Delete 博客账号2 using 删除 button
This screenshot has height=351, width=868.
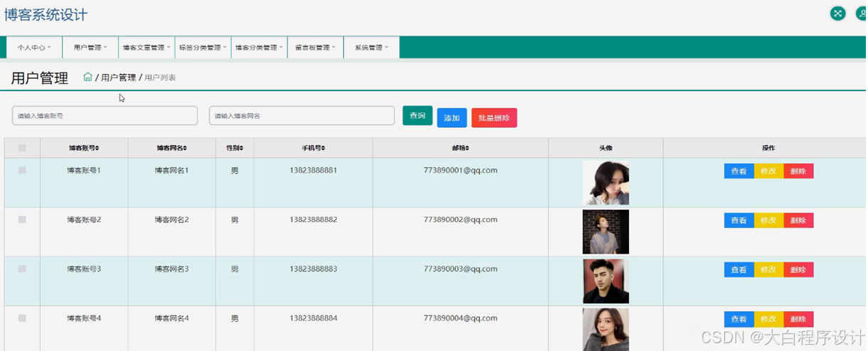798,220
